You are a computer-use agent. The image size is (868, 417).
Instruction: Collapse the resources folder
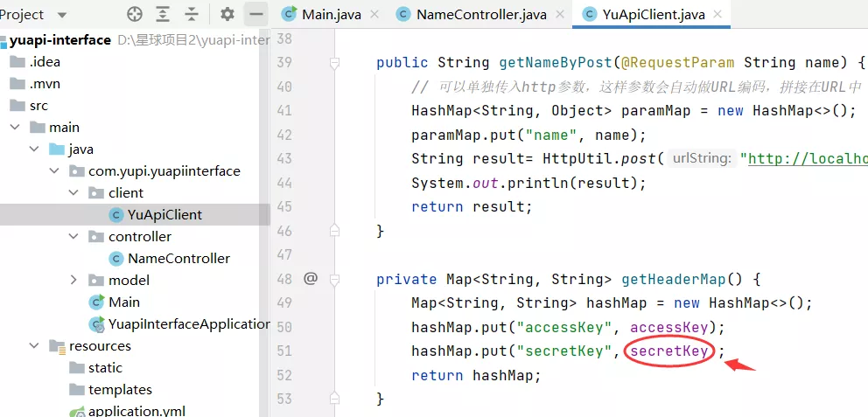click(x=34, y=345)
